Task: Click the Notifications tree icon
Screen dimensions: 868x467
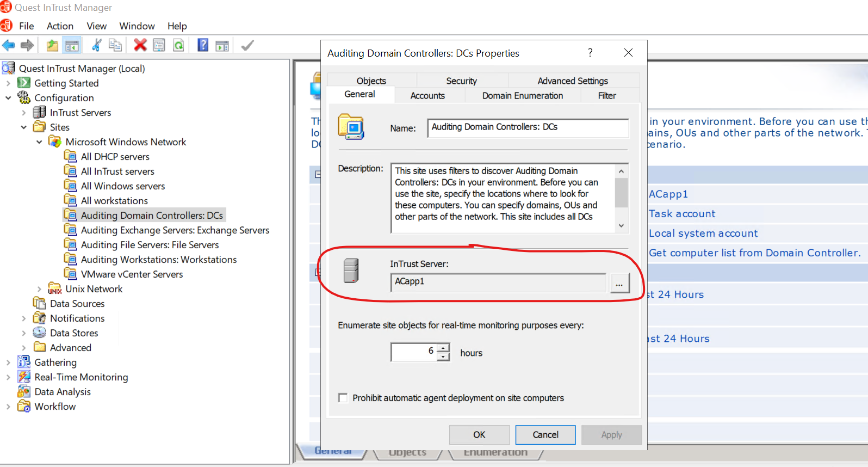Action: click(39, 318)
